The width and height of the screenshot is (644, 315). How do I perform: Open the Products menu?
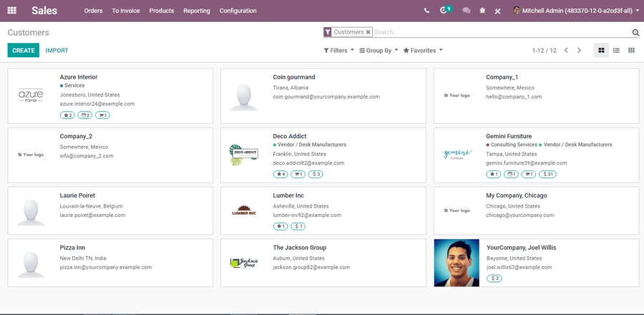click(162, 11)
